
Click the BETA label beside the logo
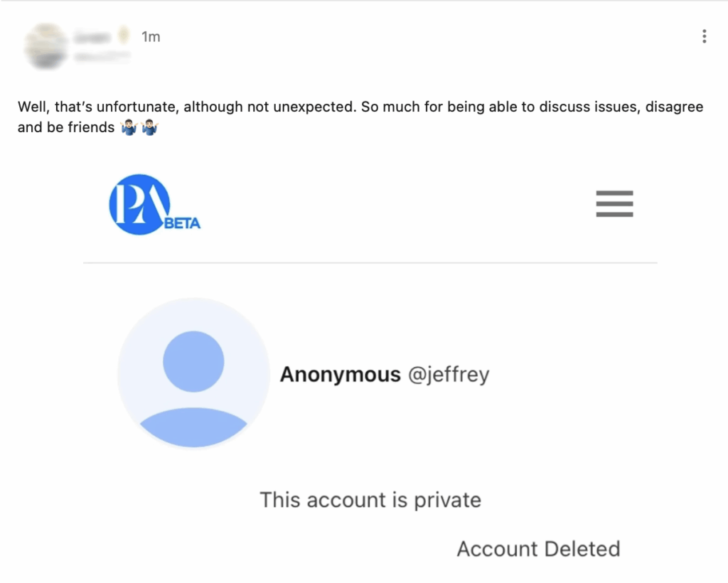(x=183, y=223)
